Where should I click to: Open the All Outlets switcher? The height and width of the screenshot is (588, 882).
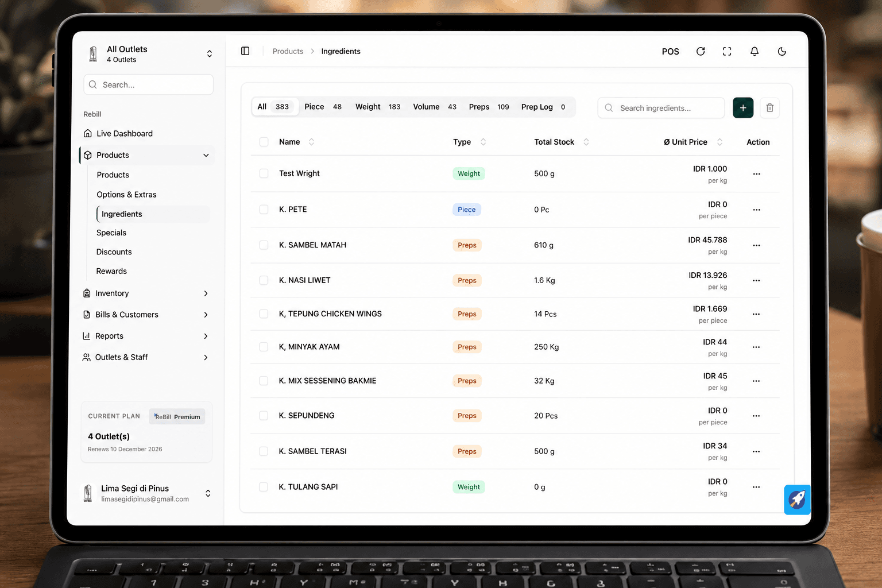pyautogui.click(x=149, y=54)
